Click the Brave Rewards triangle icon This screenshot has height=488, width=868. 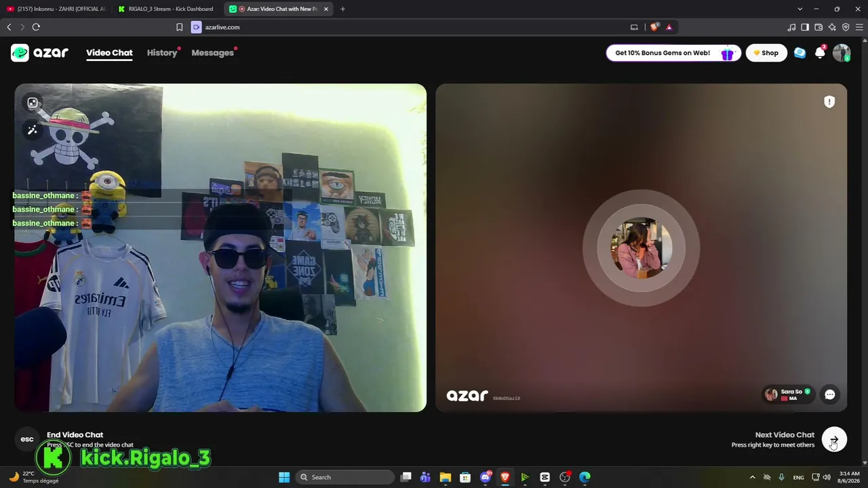coord(669,27)
